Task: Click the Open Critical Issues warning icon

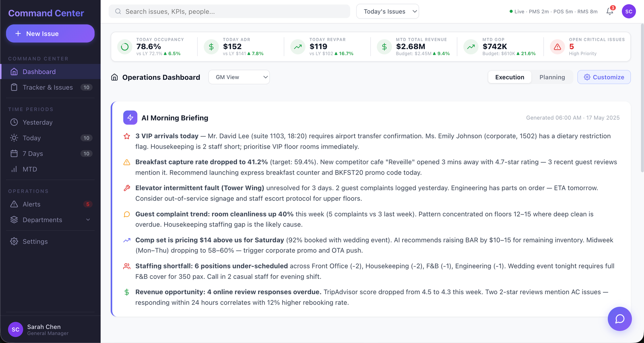Action: [x=557, y=47]
